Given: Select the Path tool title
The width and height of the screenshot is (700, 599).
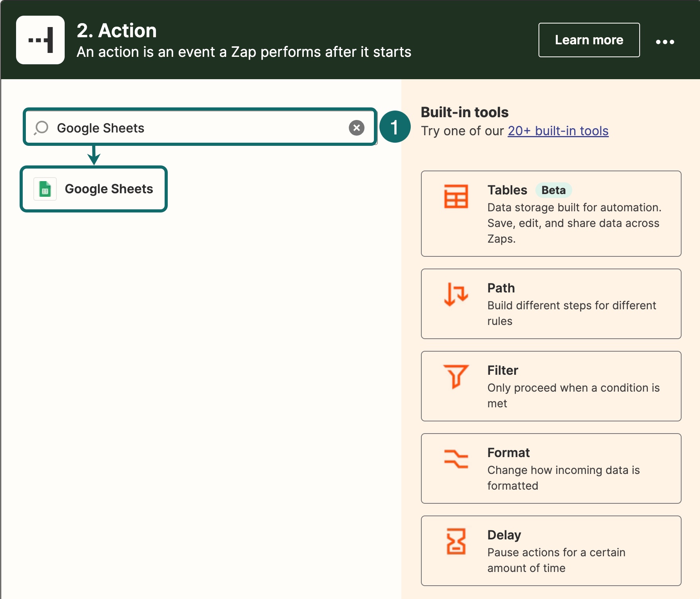Looking at the screenshot, I should click(501, 288).
